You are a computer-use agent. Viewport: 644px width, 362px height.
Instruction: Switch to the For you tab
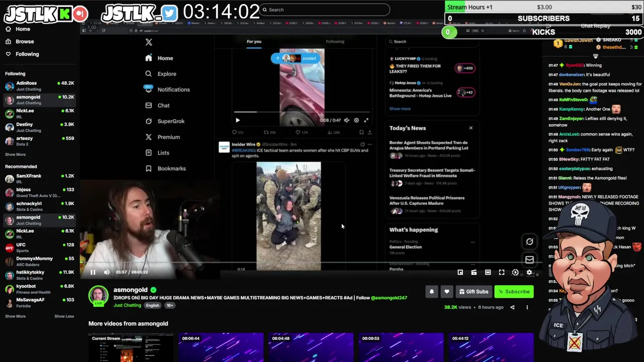(x=254, y=42)
